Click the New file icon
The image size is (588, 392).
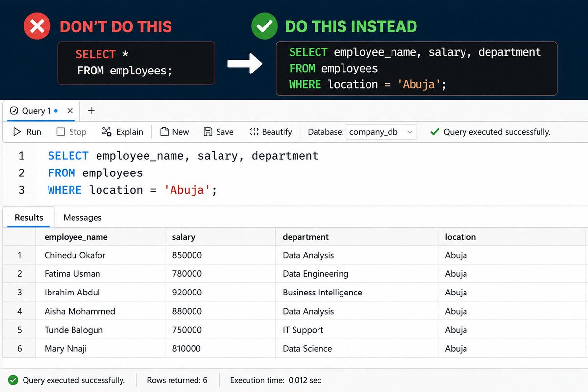165,132
